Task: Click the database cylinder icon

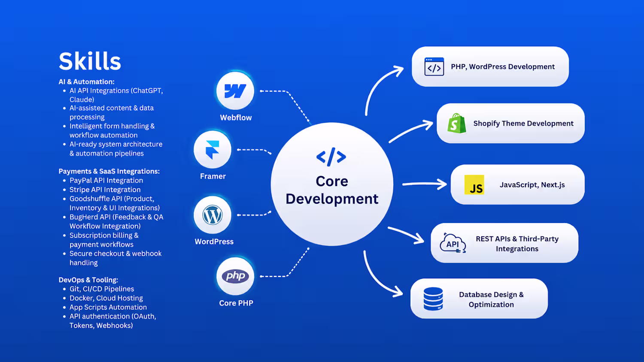Action: (x=433, y=299)
